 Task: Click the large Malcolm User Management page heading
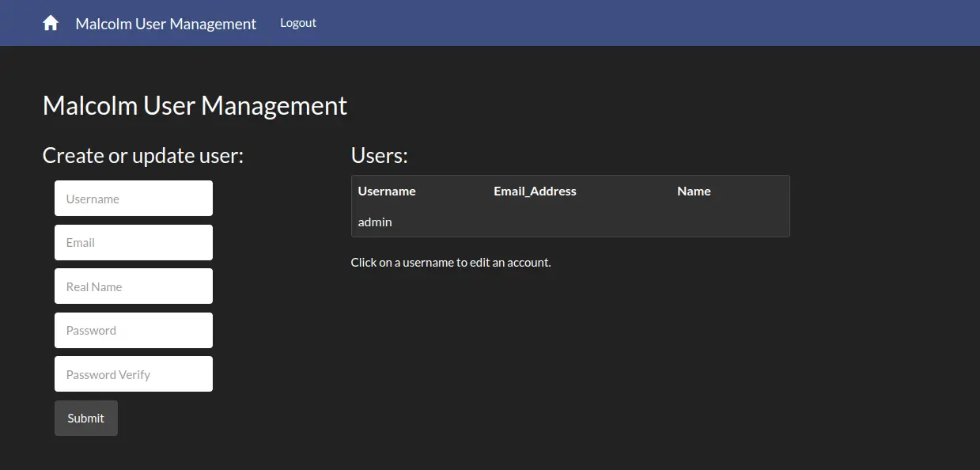[195, 106]
